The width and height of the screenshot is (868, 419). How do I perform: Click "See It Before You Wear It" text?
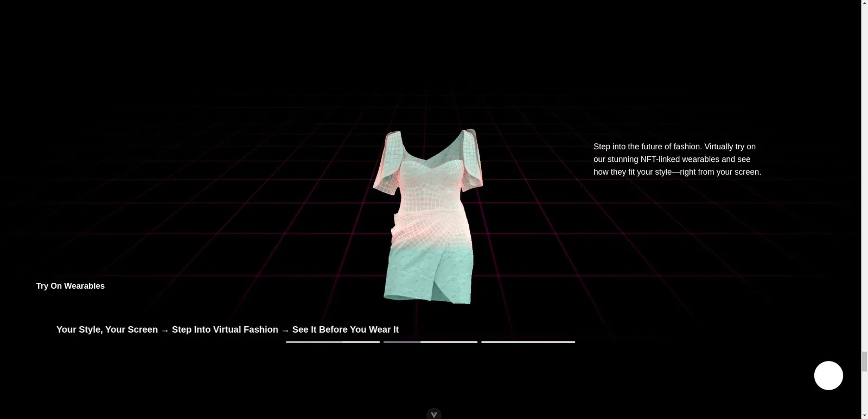coord(346,329)
